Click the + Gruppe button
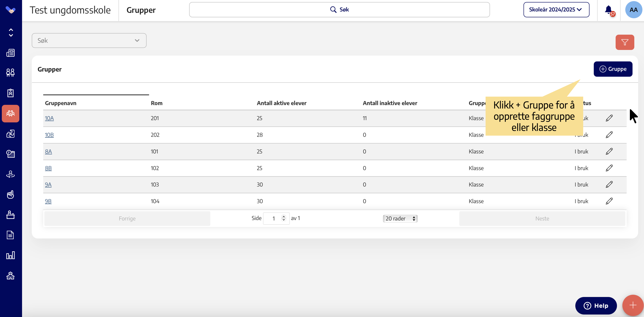 tap(613, 69)
